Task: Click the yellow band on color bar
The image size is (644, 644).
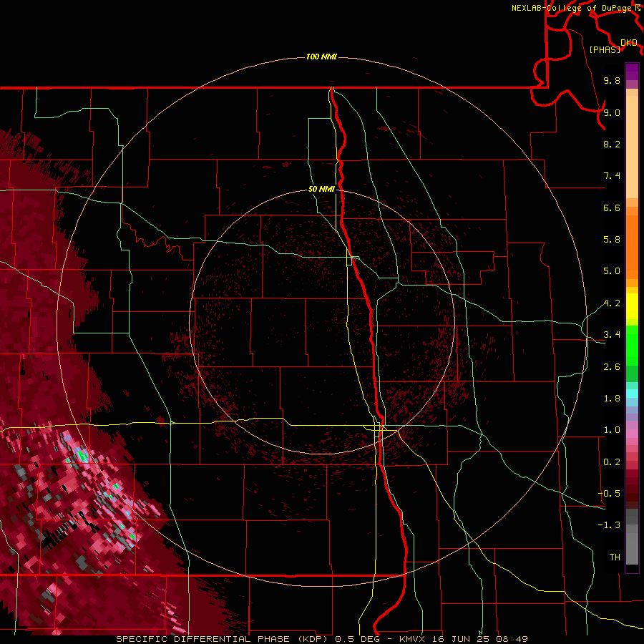Action: pyautogui.click(x=632, y=306)
